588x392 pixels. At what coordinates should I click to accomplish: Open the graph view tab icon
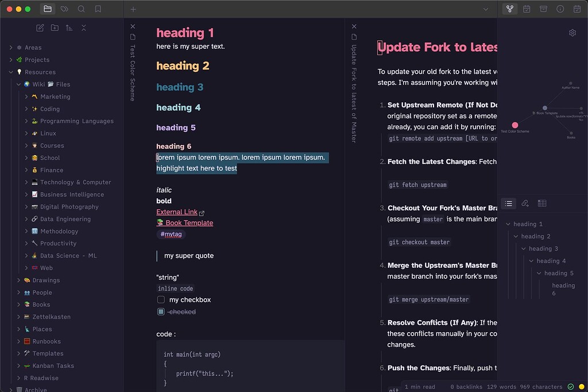click(509, 9)
